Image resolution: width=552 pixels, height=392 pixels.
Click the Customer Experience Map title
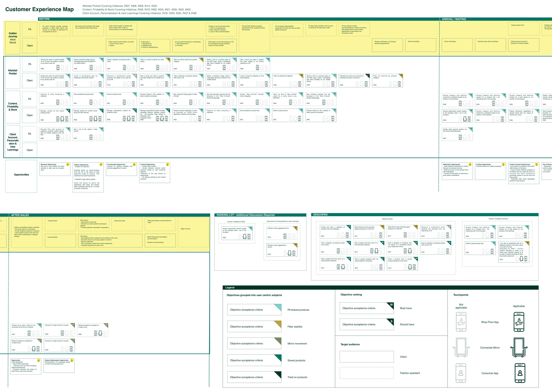[39, 9]
